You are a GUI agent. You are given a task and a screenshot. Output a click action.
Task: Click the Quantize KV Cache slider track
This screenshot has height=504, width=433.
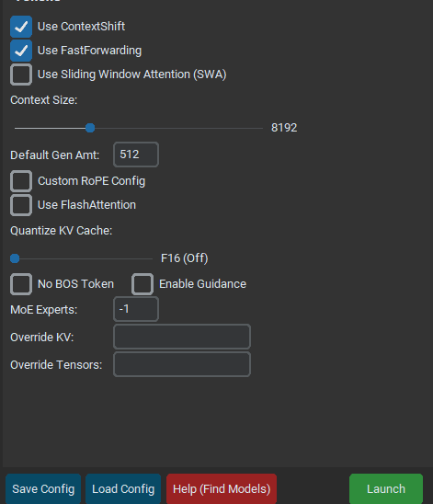84,258
